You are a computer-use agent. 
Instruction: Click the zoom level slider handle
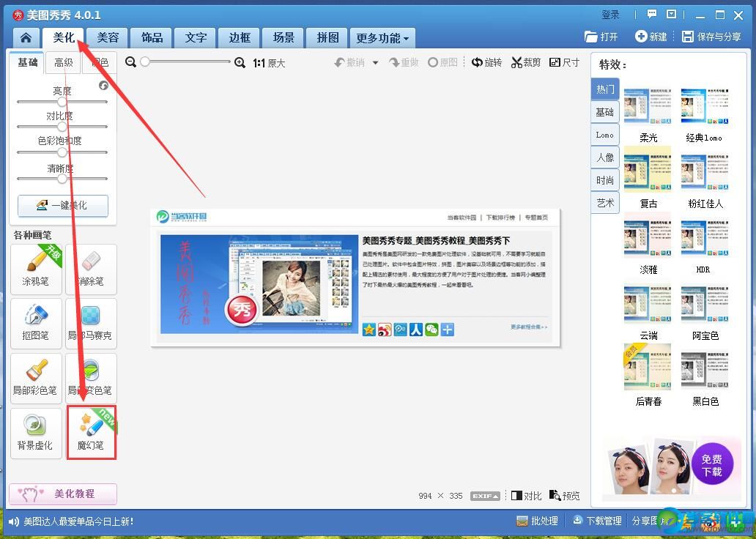[x=144, y=62]
